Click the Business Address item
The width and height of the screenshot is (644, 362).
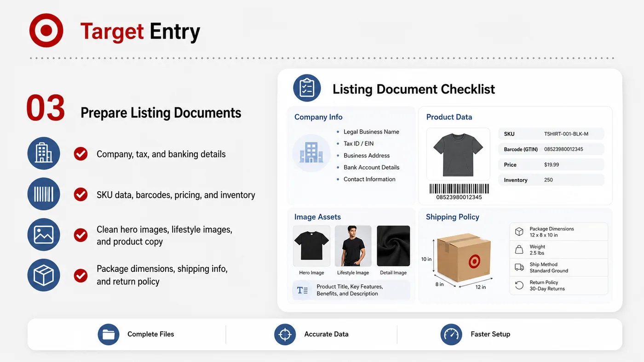tap(367, 155)
